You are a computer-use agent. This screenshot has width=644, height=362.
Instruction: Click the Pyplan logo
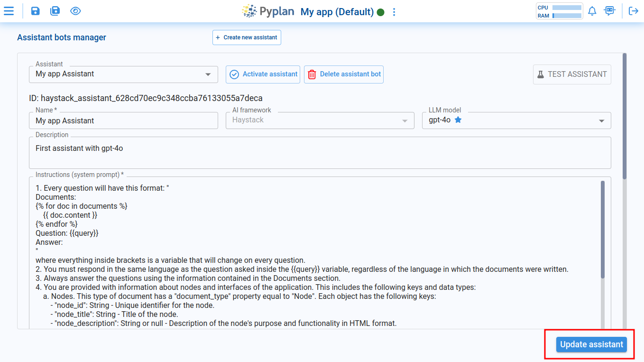point(268,11)
